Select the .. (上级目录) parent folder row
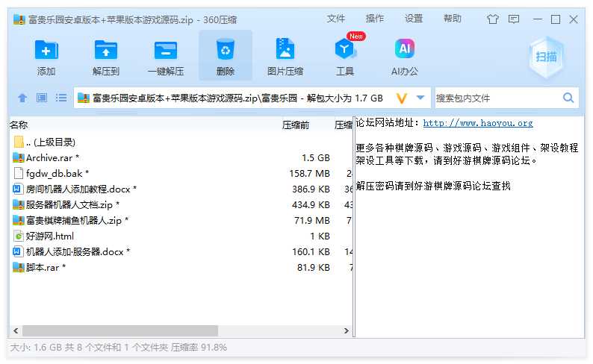The height and width of the screenshot is (364, 593). [x=181, y=142]
